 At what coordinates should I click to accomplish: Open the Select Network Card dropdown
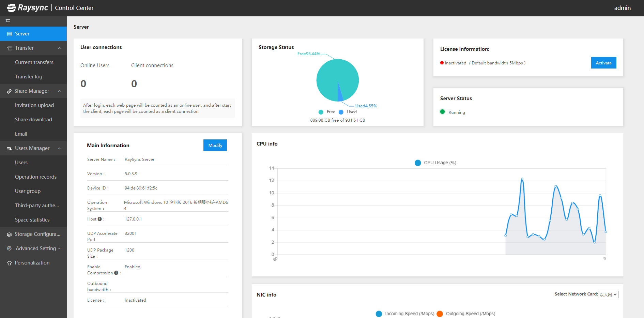[608, 294]
